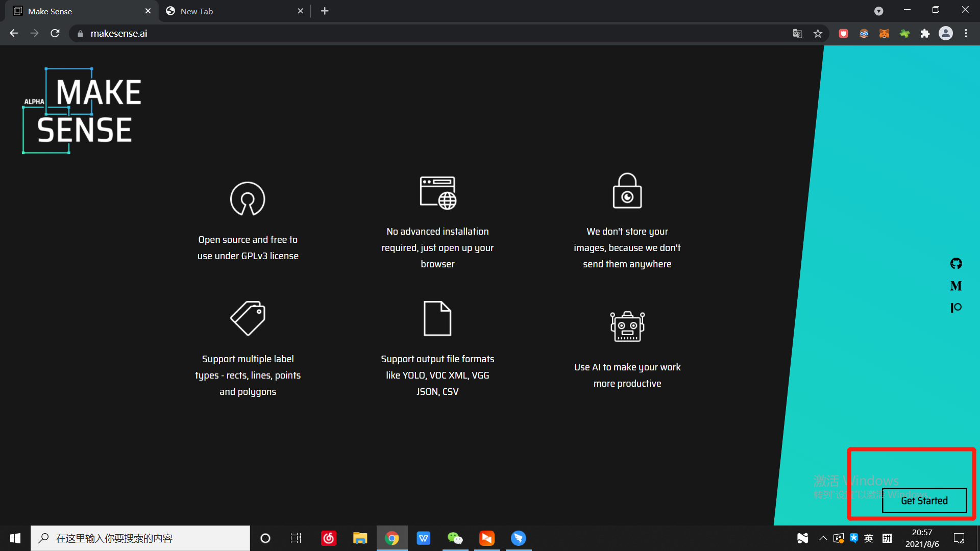Open a new browser tab
The height and width of the screenshot is (551, 980).
[325, 11]
